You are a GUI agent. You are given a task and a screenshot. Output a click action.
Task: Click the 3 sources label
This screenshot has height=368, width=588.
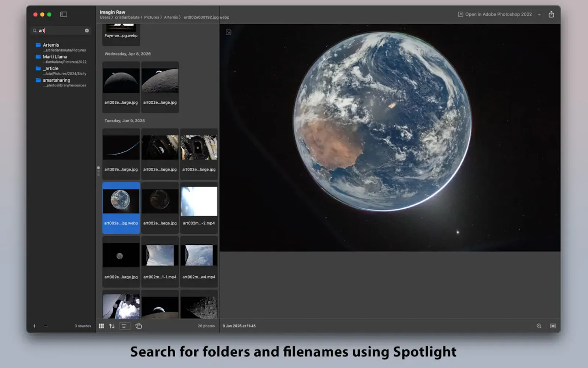pos(83,326)
